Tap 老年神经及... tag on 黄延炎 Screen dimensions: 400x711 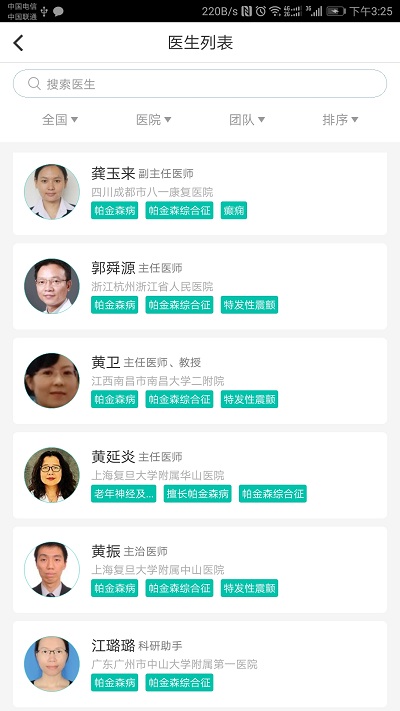click(123, 493)
